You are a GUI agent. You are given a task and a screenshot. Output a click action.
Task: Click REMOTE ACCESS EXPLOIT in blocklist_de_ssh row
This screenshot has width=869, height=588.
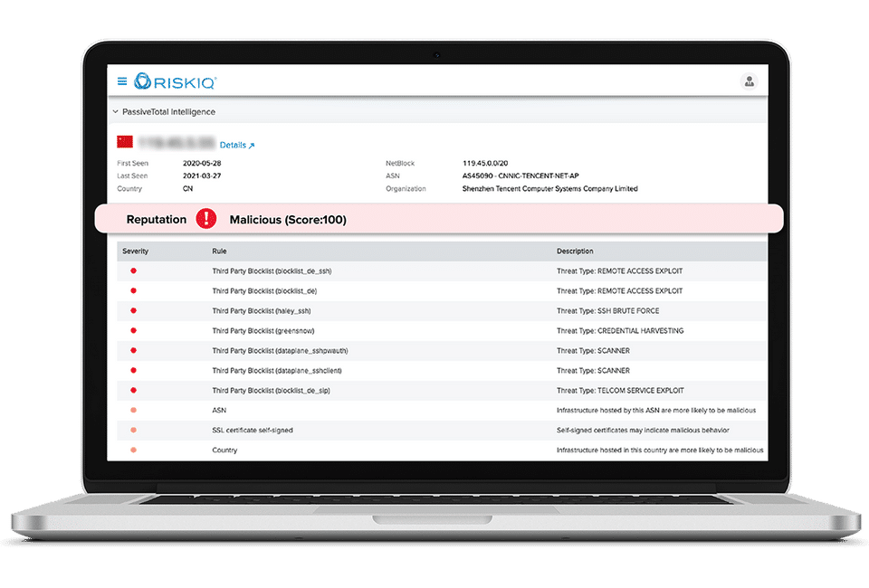619,271
